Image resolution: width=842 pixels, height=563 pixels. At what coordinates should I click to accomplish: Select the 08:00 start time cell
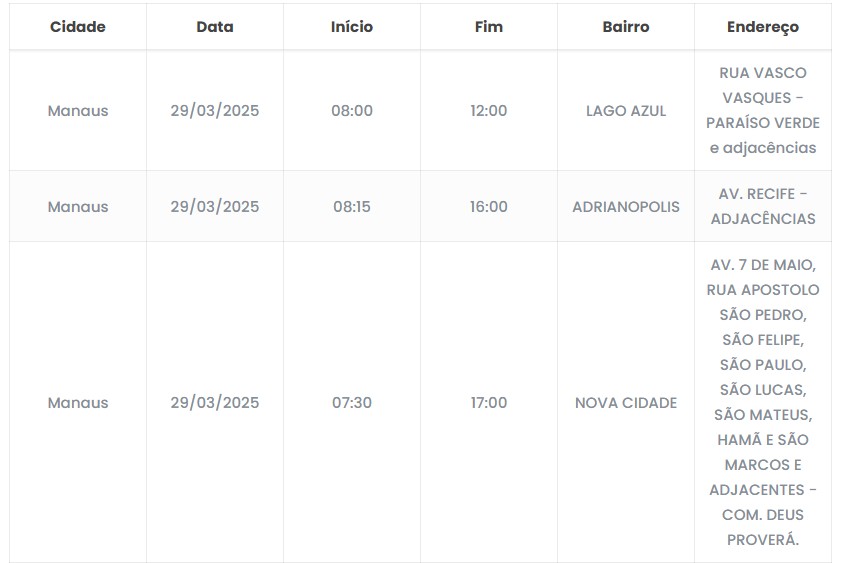click(352, 111)
